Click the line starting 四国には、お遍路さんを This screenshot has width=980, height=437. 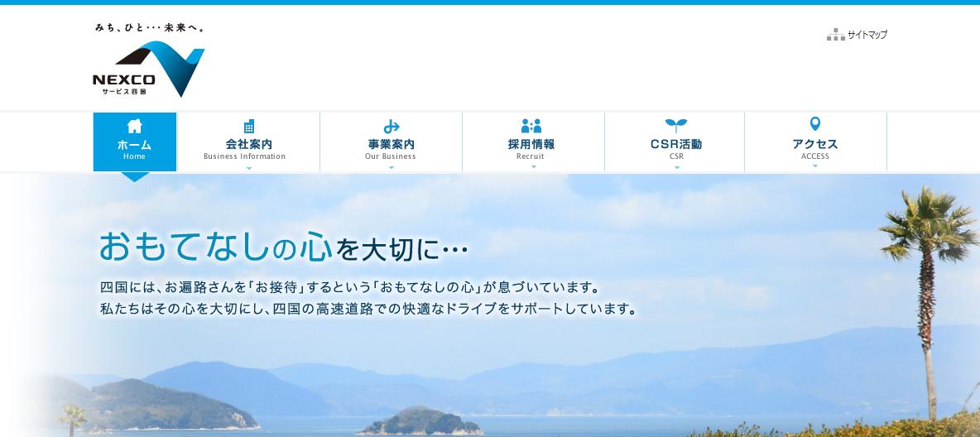350,288
